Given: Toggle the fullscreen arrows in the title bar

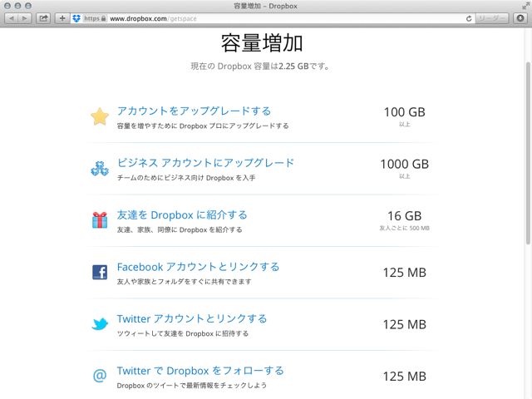Looking at the screenshot, I should click(525, 6).
